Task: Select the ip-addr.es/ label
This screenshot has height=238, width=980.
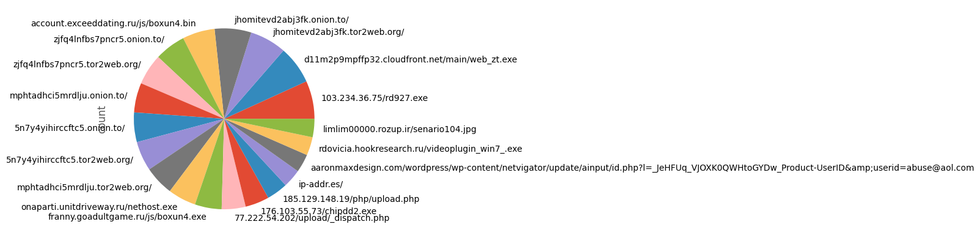Action: coord(321,184)
